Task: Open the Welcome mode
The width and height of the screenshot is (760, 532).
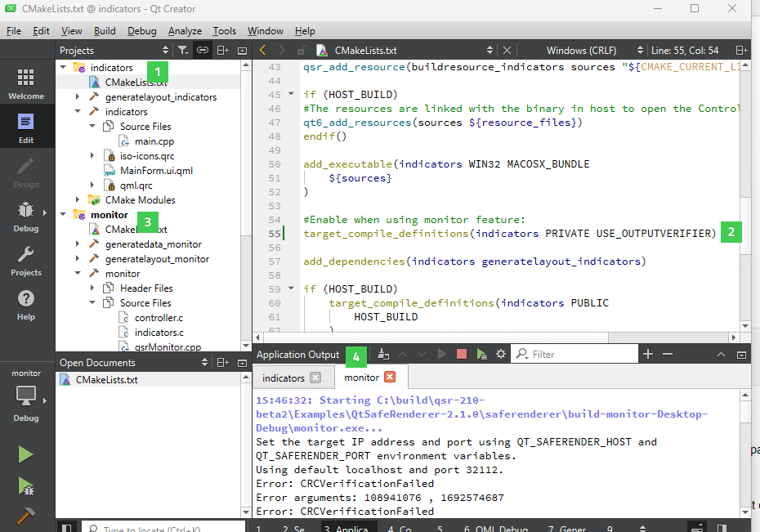Action: click(x=25, y=84)
